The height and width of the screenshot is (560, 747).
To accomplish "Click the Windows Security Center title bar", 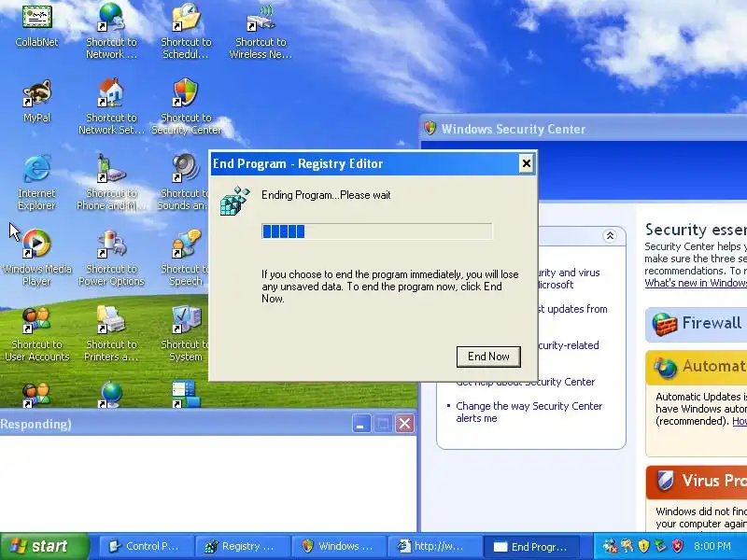I will click(x=584, y=129).
